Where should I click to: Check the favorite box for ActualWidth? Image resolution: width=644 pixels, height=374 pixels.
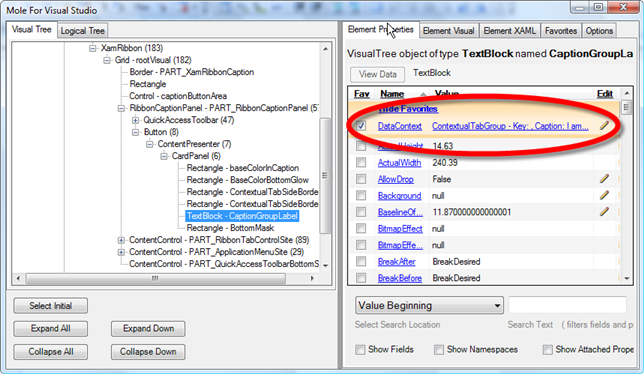(361, 163)
